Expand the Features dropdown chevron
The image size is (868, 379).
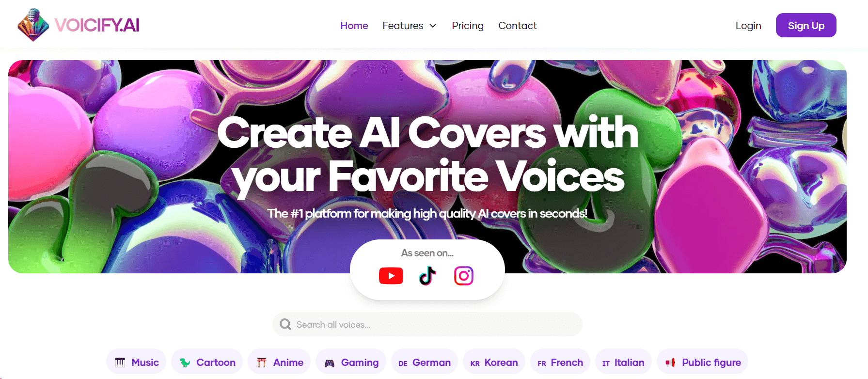tap(433, 26)
